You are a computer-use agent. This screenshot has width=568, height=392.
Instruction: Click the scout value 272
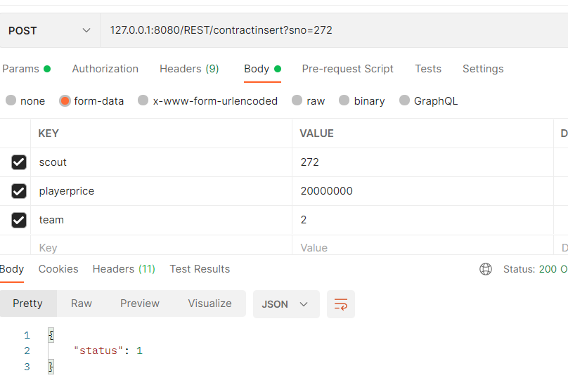point(310,162)
